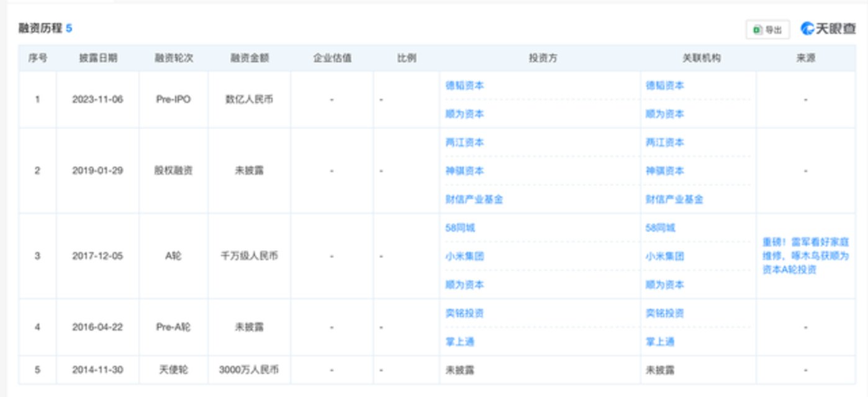The image size is (868, 397).
Task: Open 顺为资本 related institution in Pre-IPO row
Action: click(x=664, y=114)
